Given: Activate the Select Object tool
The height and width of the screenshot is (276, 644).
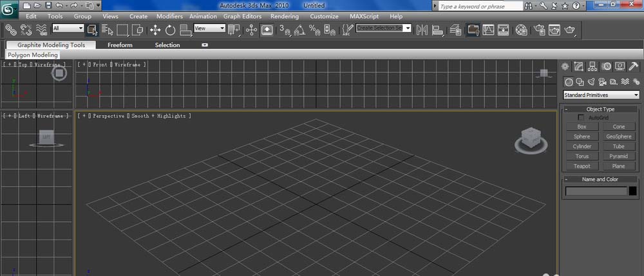Looking at the screenshot, I should point(92,30).
